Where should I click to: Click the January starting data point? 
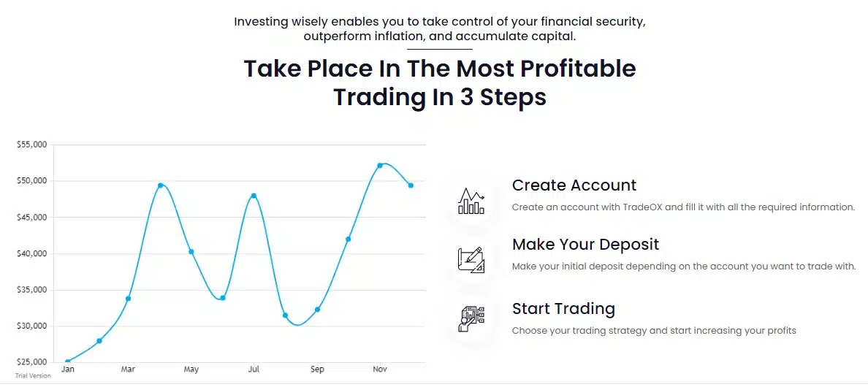[x=67, y=362]
